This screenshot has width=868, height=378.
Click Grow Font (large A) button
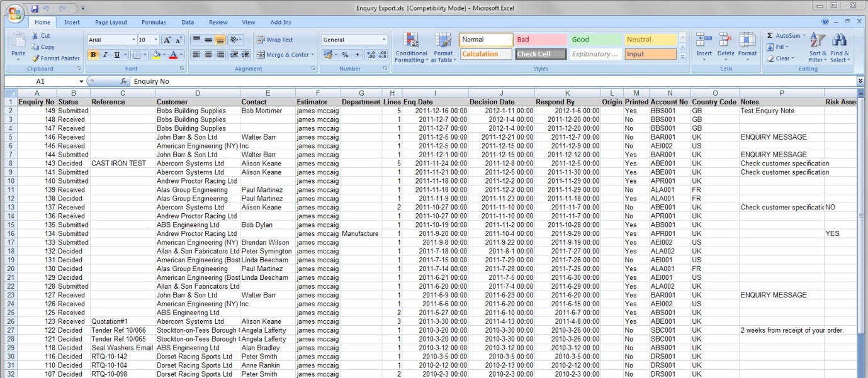point(167,40)
